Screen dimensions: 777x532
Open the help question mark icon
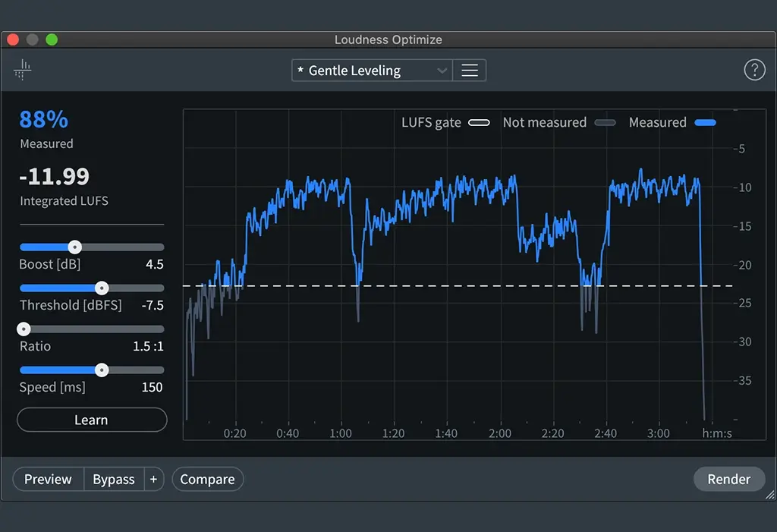click(754, 70)
